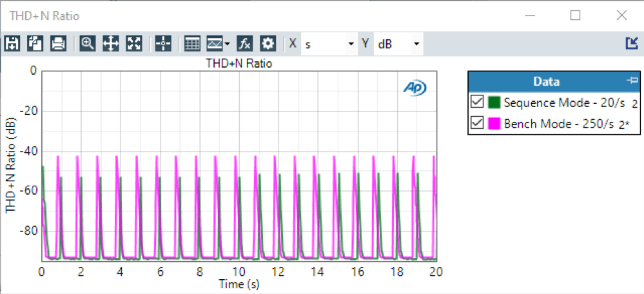
Task: Toggle the graph cursors icon
Action: point(163,44)
